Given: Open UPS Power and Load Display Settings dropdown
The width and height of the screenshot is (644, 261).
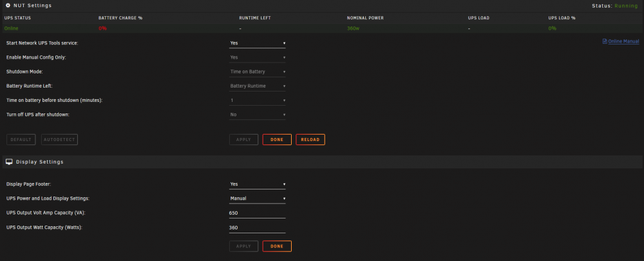Looking at the screenshot, I should point(258,198).
